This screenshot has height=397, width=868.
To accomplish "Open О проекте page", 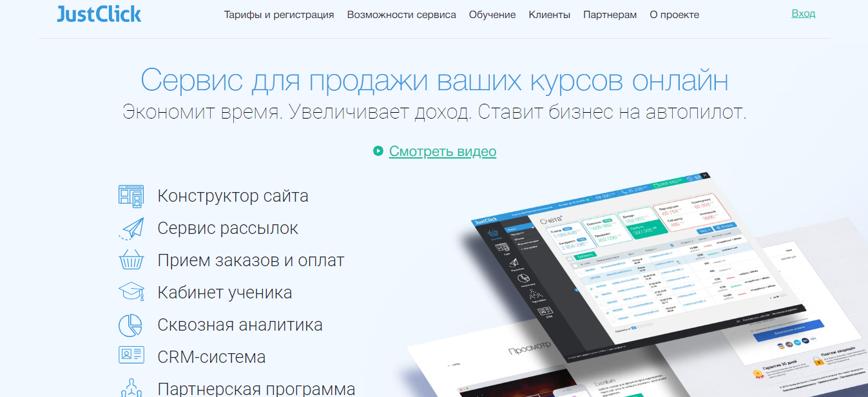I will [674, 15].
